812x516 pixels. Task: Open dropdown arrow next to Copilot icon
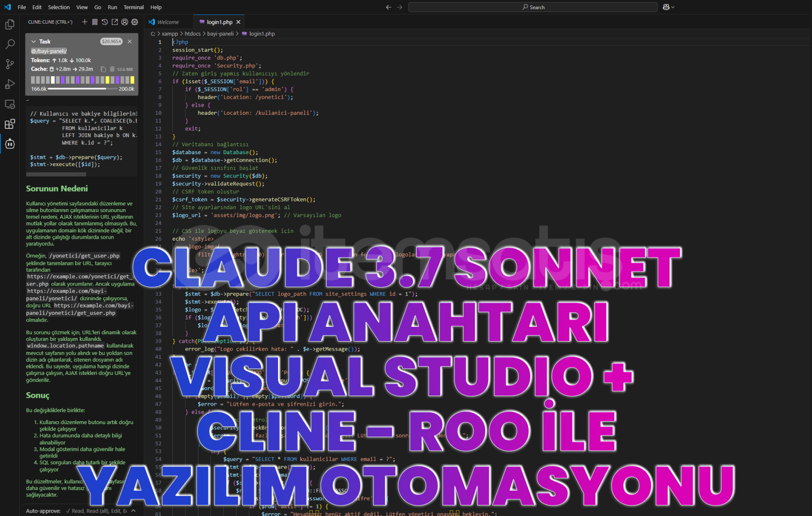click(673, 7)
